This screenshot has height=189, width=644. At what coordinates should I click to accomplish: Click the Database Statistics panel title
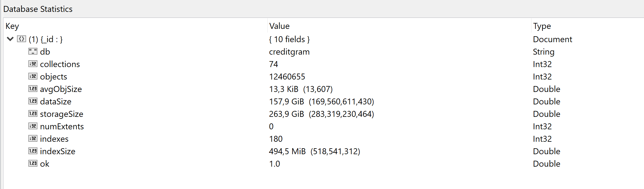coord(38,9)
